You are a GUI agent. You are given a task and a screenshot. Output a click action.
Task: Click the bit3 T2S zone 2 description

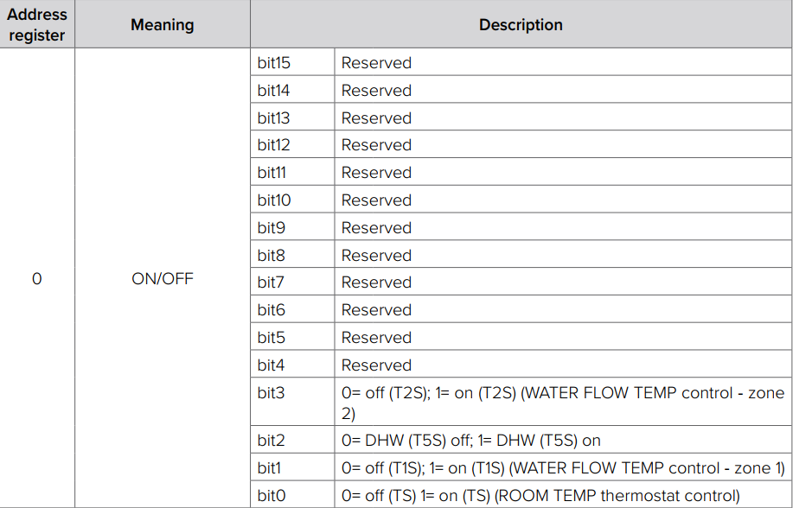pos(563,402)
